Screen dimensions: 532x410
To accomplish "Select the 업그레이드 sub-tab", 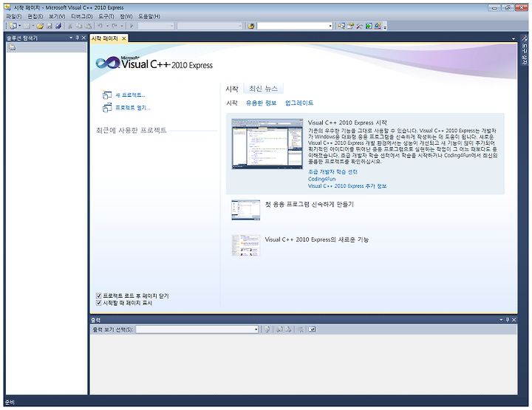I will pyautogui.click(x=299, y=103).
